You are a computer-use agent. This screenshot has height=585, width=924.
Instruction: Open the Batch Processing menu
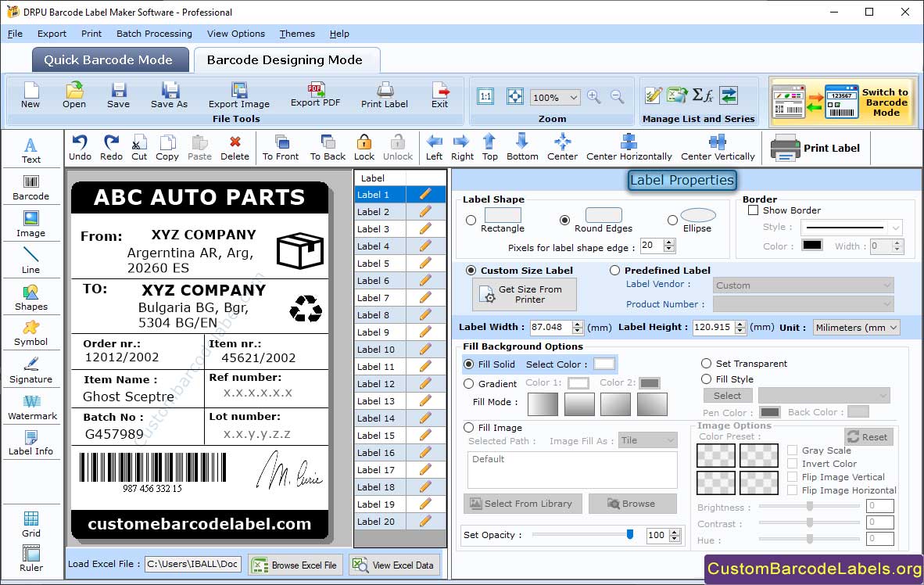155,34
